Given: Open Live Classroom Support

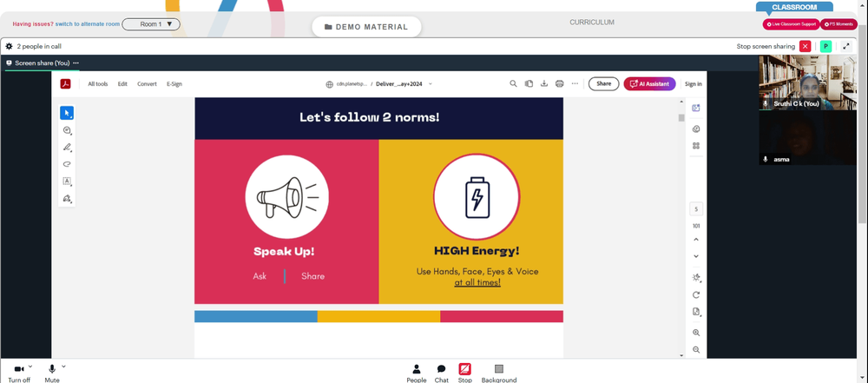Looking at the screenshot, I should point(791,24).
